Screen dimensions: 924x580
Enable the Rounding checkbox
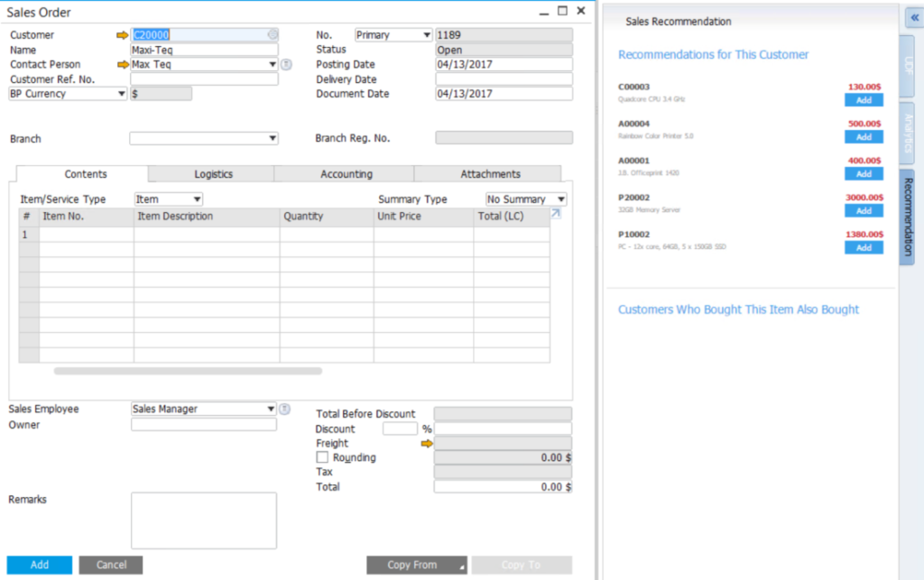point(322,457)
